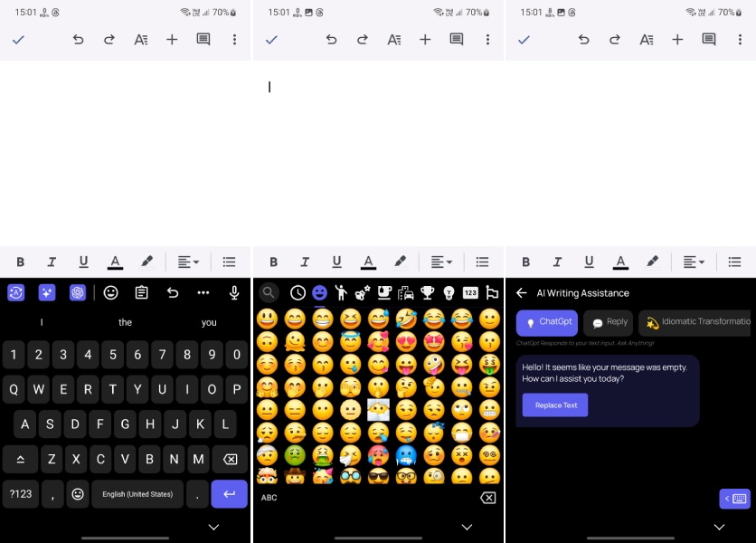Select the Reply tab in AI assistance
Image resolution: width=756 pixels, height=543 pixels.
(x=609, y=322)
